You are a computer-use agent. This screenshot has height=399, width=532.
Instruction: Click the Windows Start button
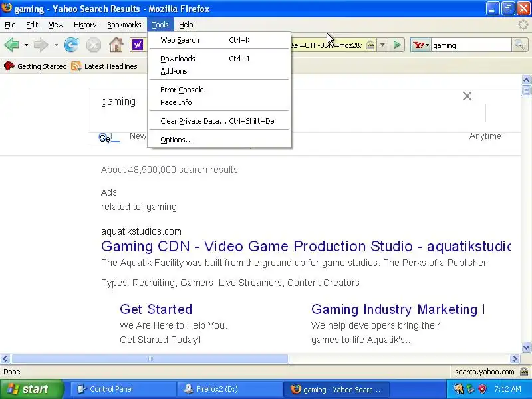[31, 389]
